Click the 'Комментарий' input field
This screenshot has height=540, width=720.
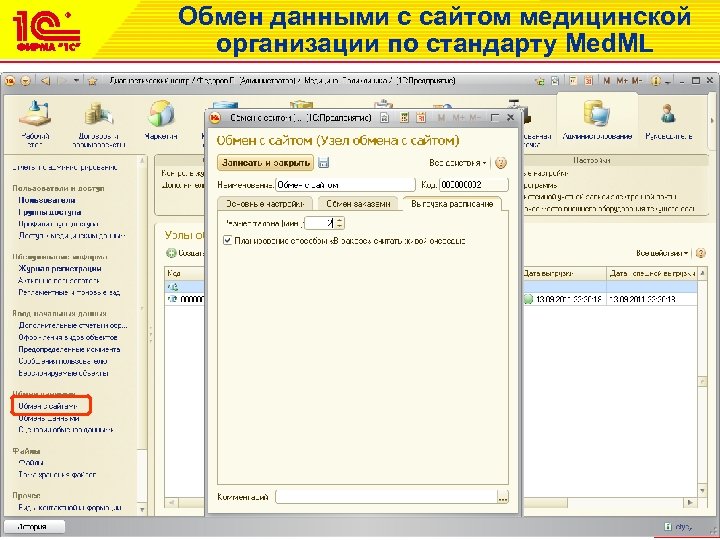tap(386, 497)
